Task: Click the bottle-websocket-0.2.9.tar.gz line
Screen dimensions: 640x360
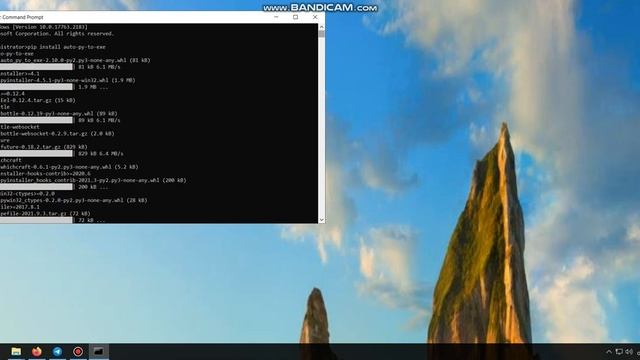Action: 57,133
